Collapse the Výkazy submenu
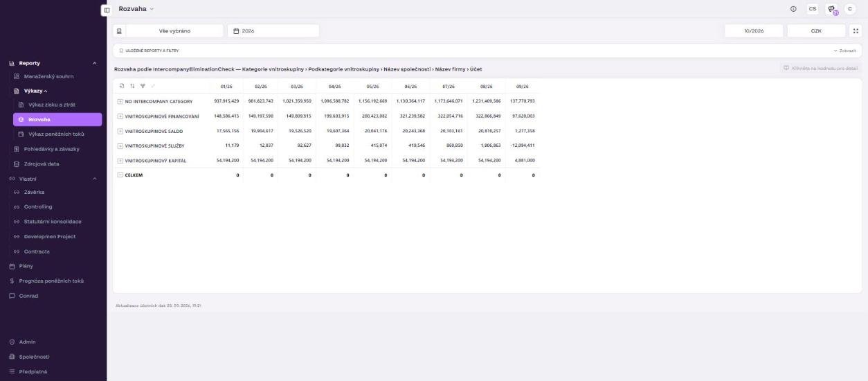This screenshot has height=381, width=868. [x=46, y=91]
